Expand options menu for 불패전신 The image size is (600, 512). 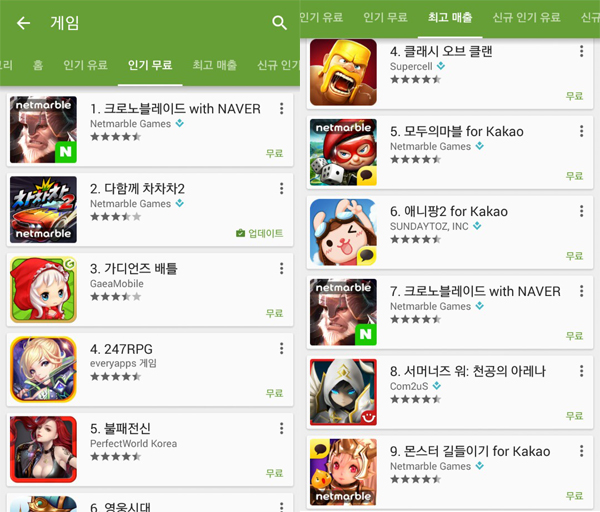click(x=281, y=428)
